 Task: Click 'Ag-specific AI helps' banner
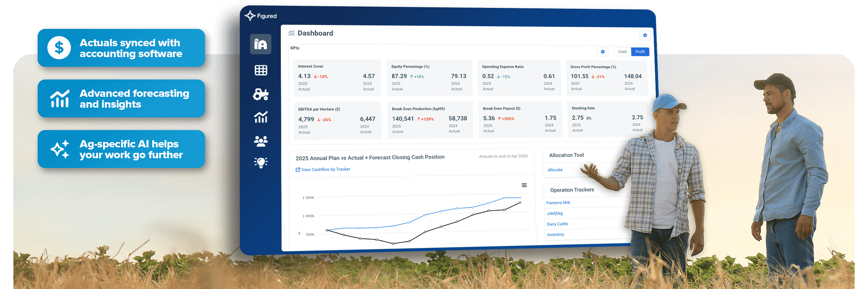click(121, 149)
